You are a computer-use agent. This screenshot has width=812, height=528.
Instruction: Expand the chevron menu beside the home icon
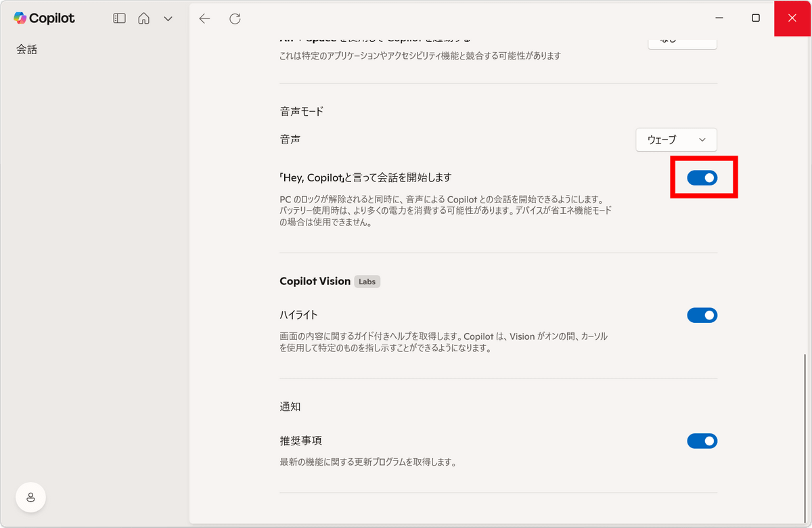pyautogui.click(x=168, y=19)
